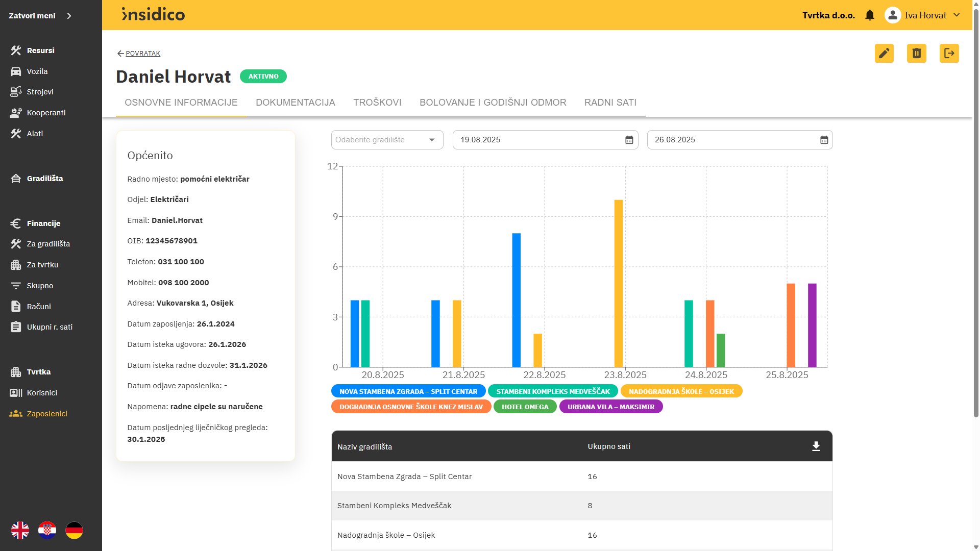The height and width of the screenshot is (551, 980).
Task: Open Vozila in the sidebar
Action: click(x=37, y=71)
